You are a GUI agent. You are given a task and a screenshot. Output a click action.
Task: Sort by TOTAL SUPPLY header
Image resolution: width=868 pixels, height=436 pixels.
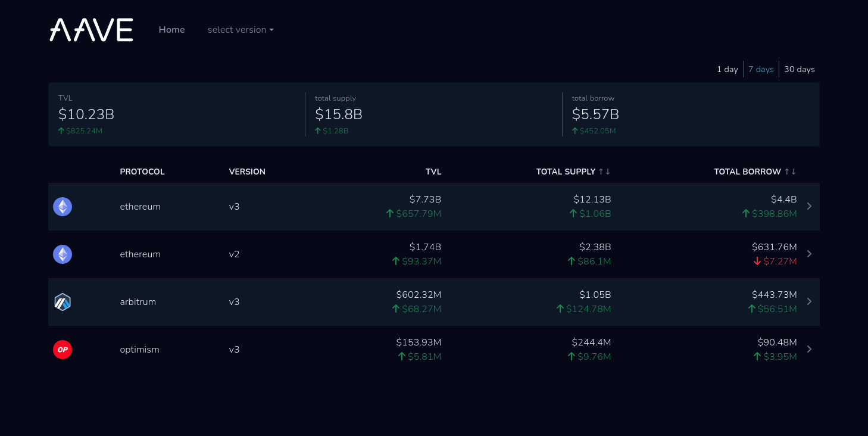coord(566,172)
